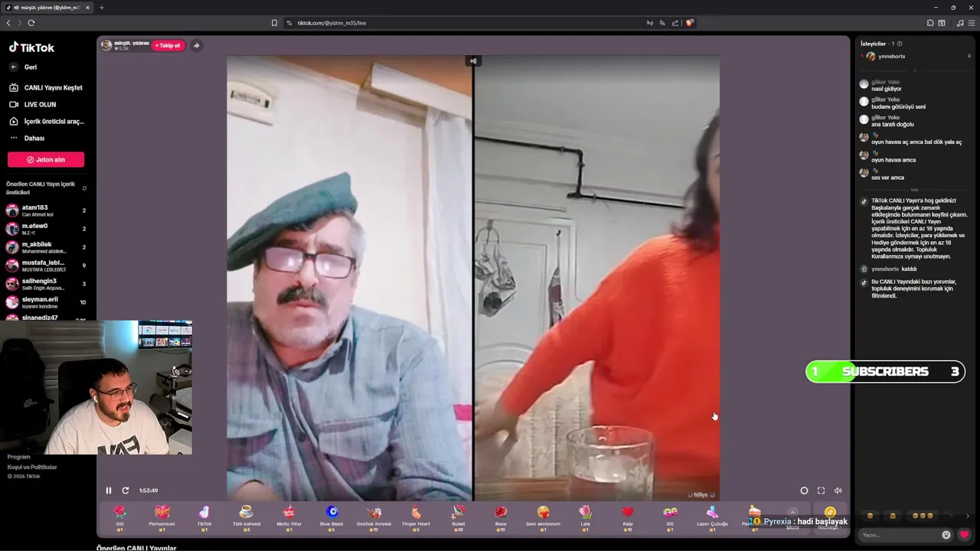Open a new browser tab
Screen dimensions: 980x551
[101, 8]
